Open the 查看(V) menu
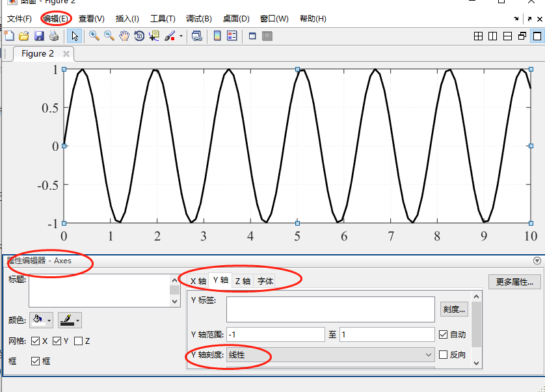This screenshot has height=392, width=545. [x=92, y=18]
